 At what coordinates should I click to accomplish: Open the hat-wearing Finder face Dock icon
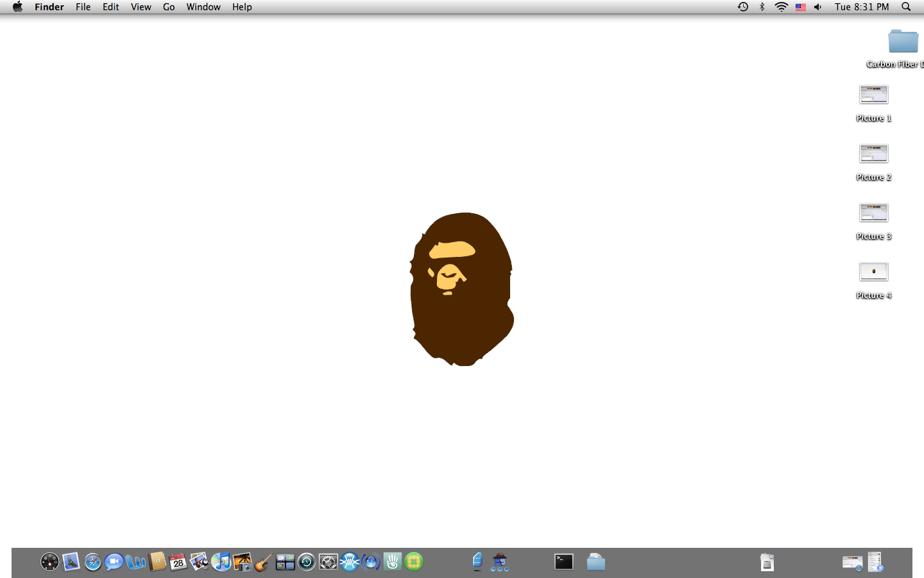(x=500, y=562)
